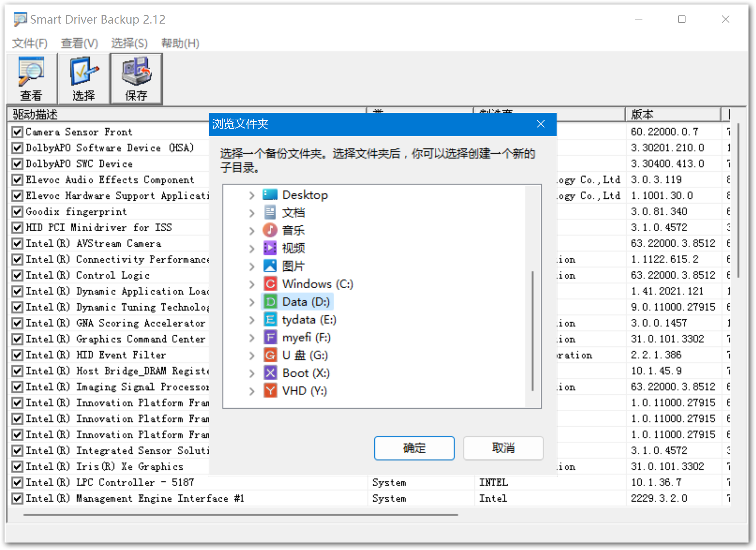The width and height of the screenshot is (756, 550).
Task: Uncheck Intel(R) Management Engine Interface #1
Action: 17,498
